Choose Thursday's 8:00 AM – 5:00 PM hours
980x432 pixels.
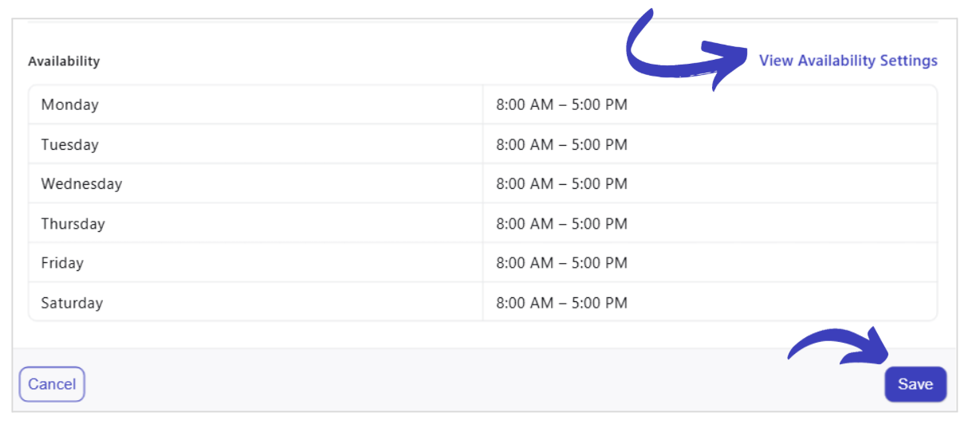[561, 224]
